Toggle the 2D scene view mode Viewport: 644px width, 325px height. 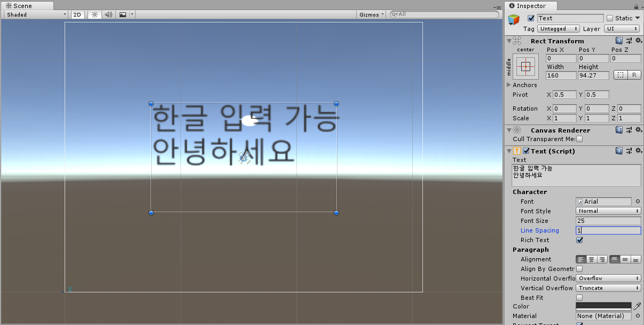coord(77,14)
